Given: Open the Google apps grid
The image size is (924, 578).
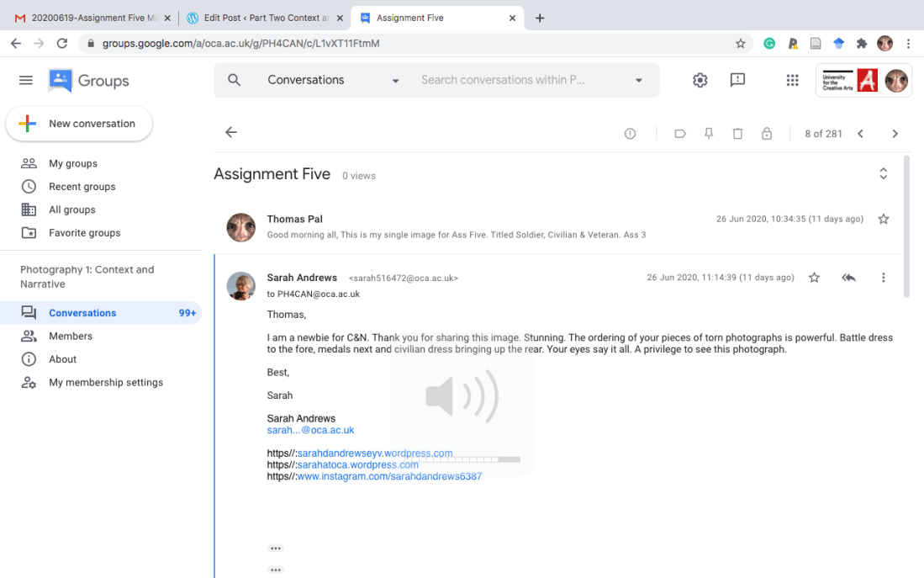Looking at the screenshot, I should [x=792, y=80].
